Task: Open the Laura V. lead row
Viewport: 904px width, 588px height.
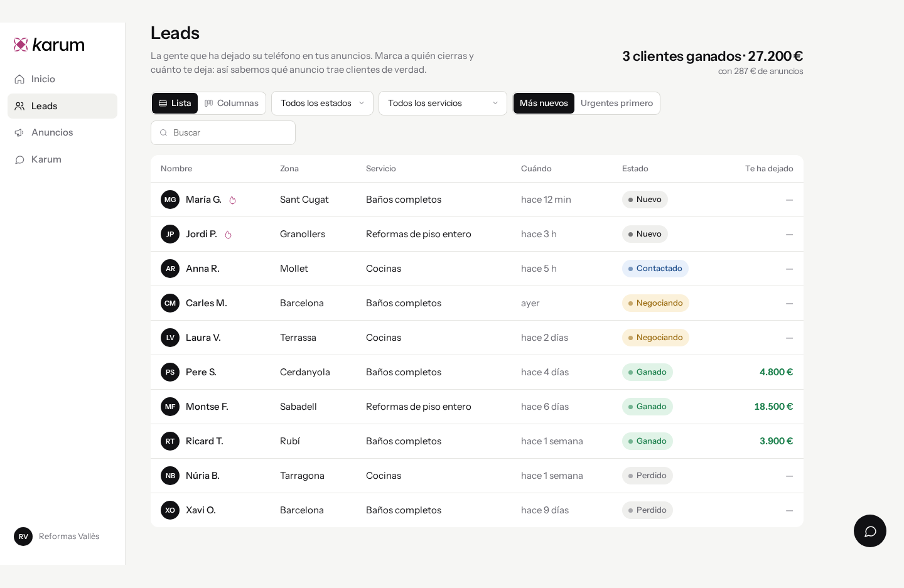Action: (477, 338)
